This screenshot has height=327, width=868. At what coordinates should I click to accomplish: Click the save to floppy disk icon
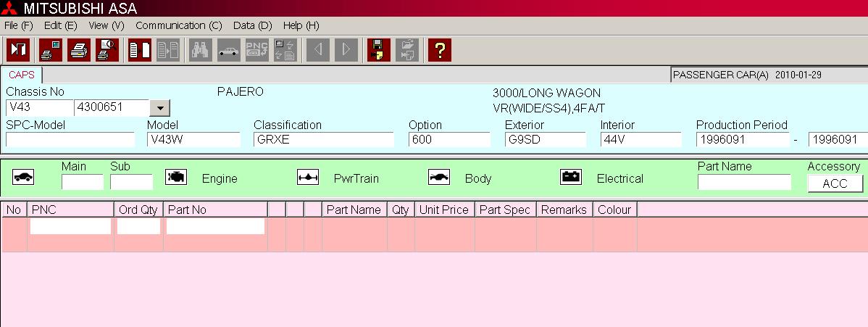click(378, 50)
